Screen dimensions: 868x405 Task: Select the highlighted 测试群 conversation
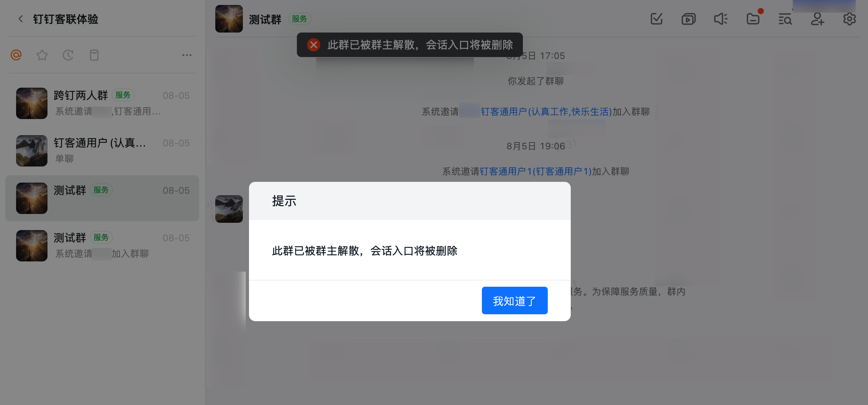102,198
